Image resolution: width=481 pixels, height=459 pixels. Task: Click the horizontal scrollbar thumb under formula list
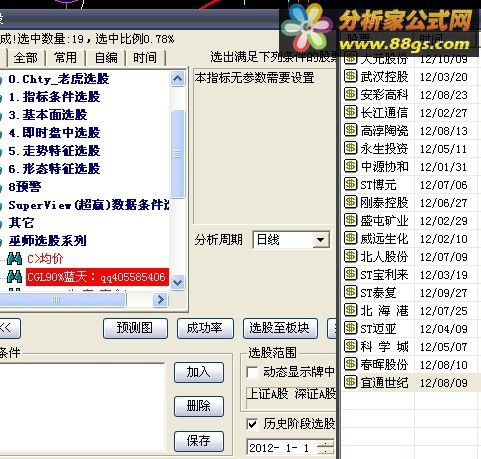coord(62,300)
